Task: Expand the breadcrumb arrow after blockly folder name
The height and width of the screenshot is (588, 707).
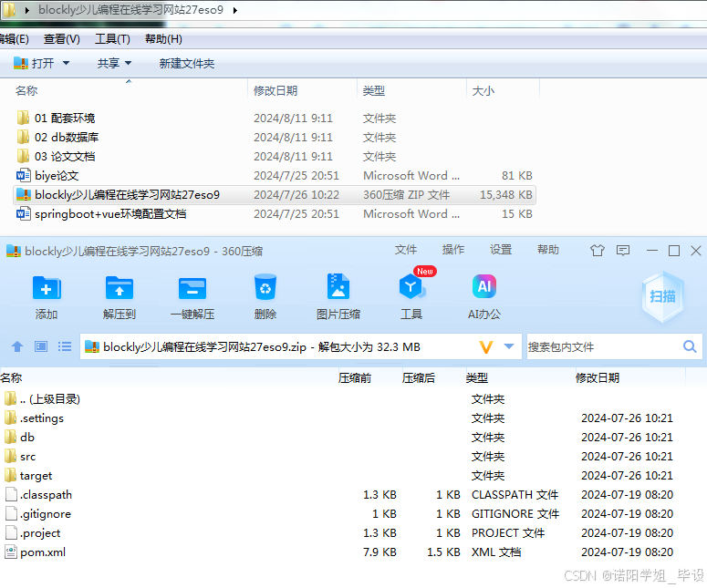Action: [x=235, y=10]
